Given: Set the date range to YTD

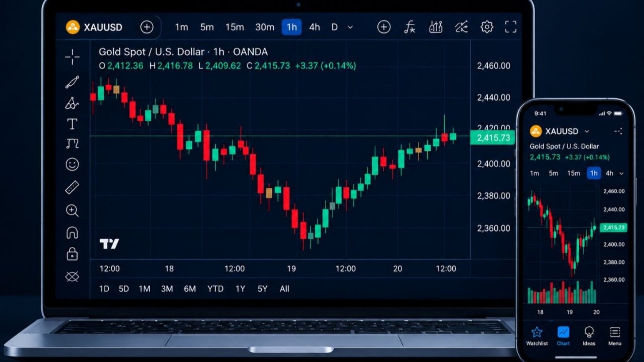Looking at the screenshot, I should [x=215, y=289].
